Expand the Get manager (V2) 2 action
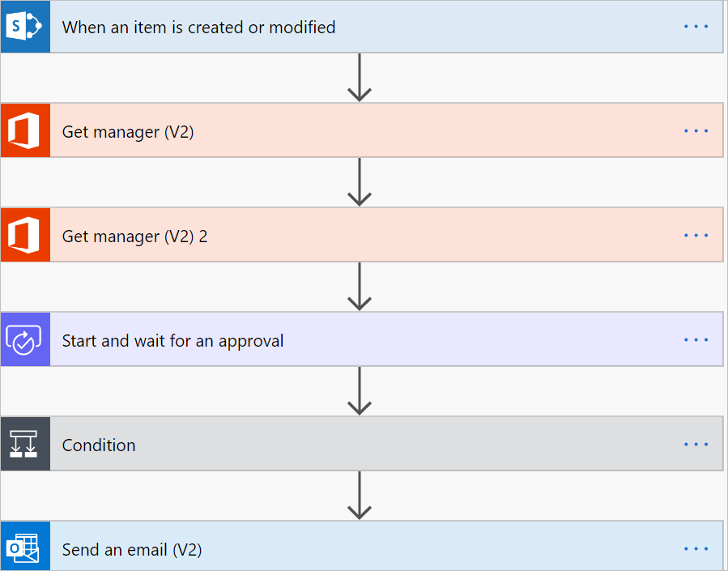 [362, 235]
